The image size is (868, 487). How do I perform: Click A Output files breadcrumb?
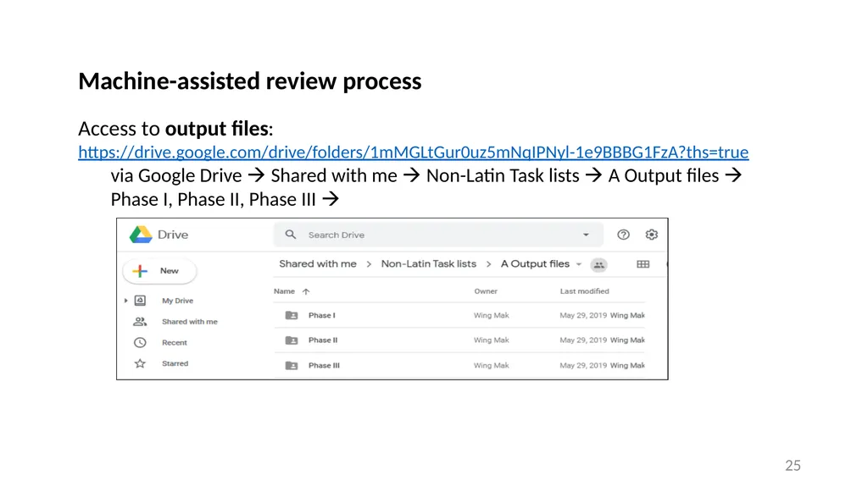tap(535, 264)
